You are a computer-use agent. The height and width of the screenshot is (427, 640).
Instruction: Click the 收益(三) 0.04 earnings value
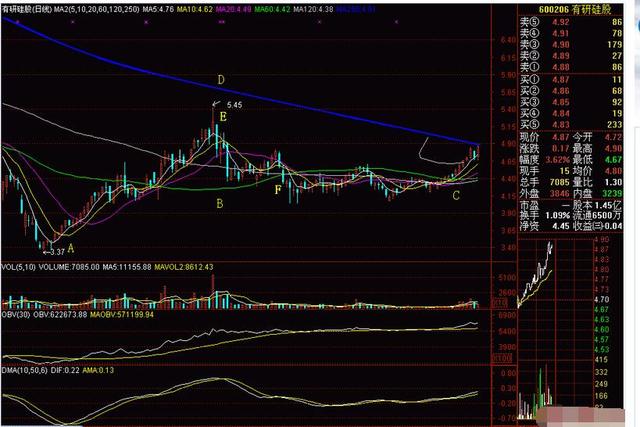tap(598, 226)
